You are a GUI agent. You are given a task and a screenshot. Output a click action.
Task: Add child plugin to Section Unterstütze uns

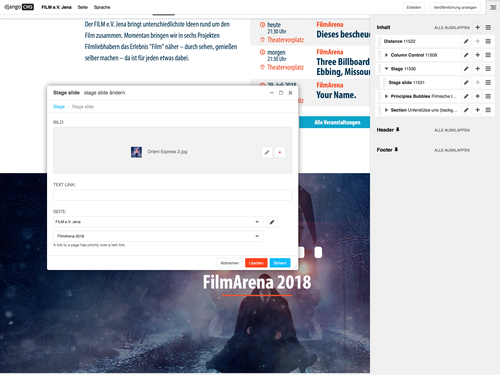coord(477,110)
